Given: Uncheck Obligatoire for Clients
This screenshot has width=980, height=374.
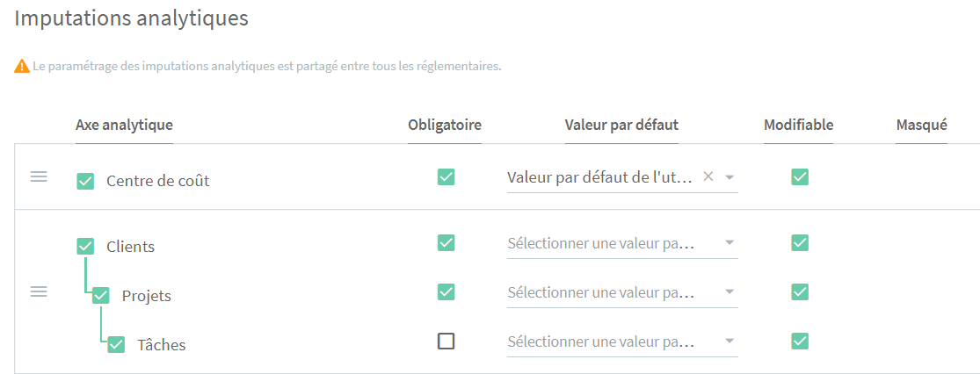Looking at the screenshot, I should (446, 242).
